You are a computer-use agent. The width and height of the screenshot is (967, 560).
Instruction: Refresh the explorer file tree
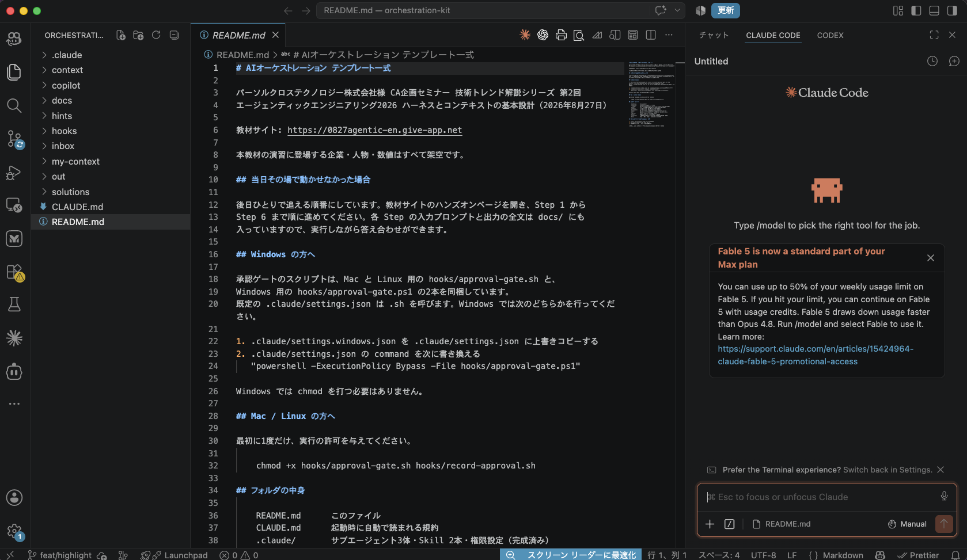[156, 35]
